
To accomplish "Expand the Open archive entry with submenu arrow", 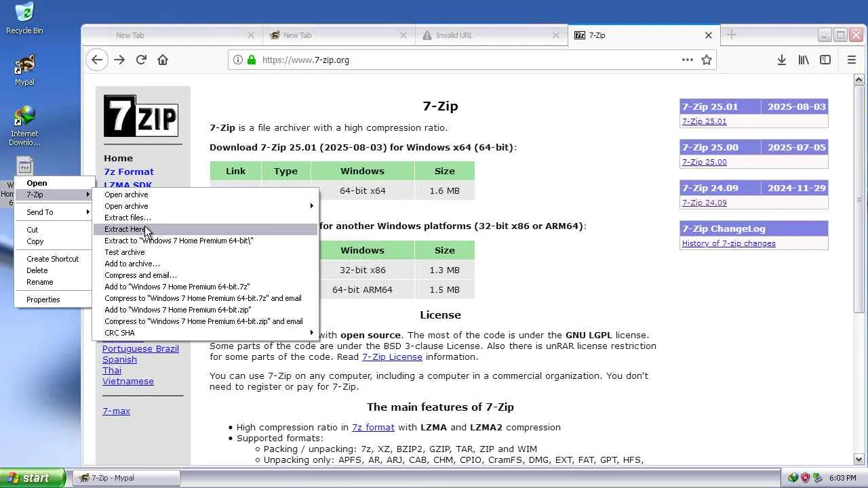I will (205, 206).
